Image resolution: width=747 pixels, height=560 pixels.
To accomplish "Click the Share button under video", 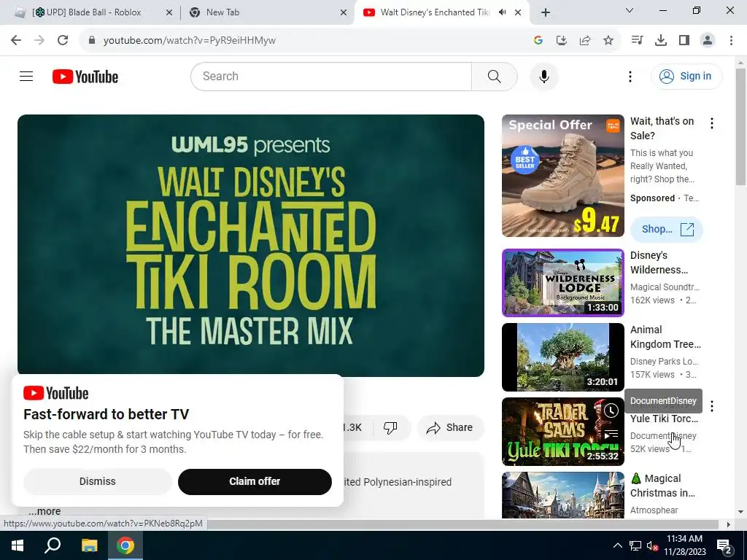I will click(x=449, y=427).
